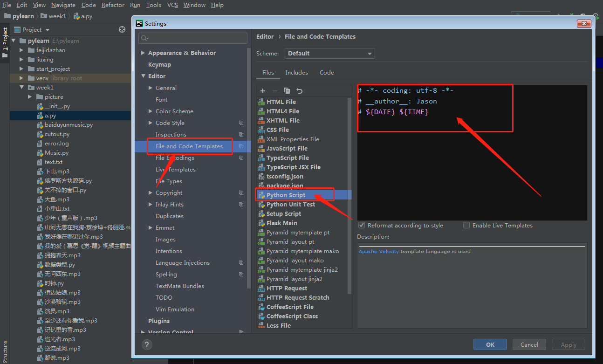This screenshot has height=364, width=603.
Task: Select the XML Properties File template icon
Action: pos(261,139)
